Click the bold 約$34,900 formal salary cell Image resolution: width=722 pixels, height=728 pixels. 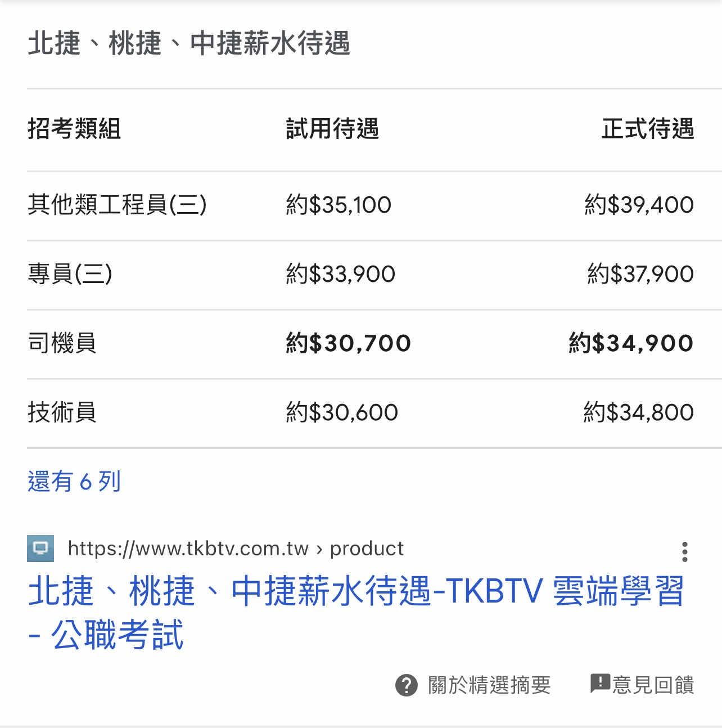(x=631, y=343)
